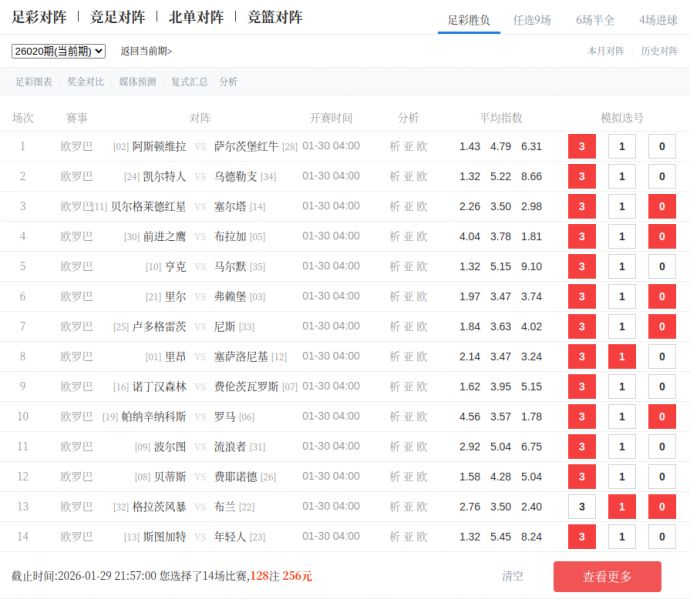690x599 pixels.
Task: Go to 竞足对阵 in the top navigation
Action: pos(117,17)
